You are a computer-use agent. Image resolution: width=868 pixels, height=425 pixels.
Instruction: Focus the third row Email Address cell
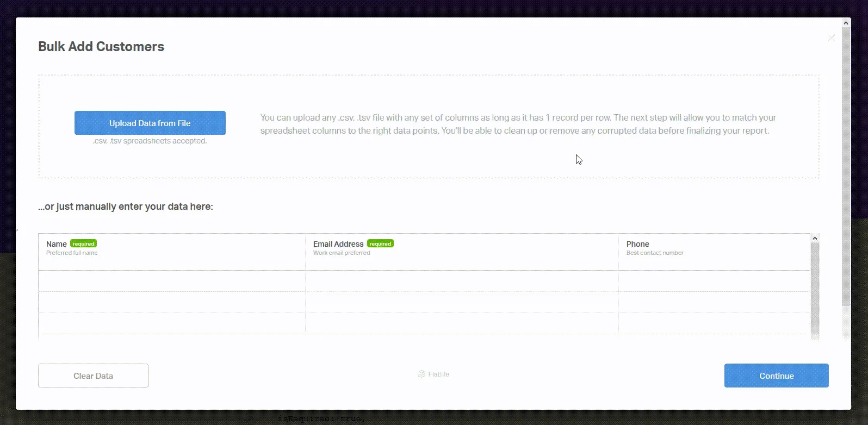[461, 323]
